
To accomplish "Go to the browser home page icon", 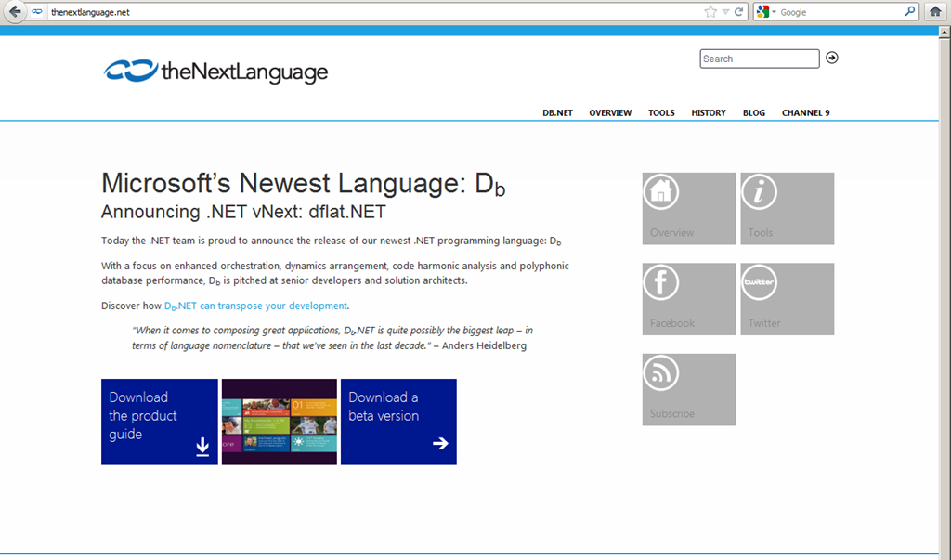I will pos(936,12).
